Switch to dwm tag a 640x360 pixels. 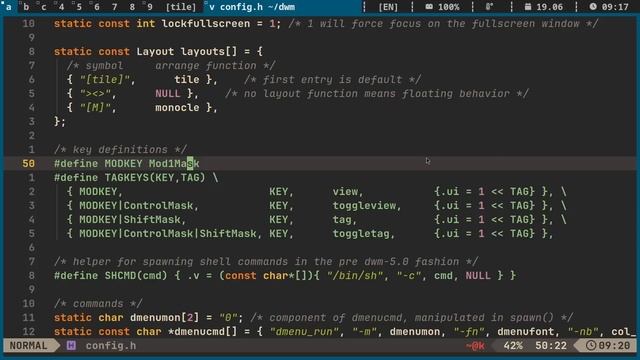[x=9, y=7]
